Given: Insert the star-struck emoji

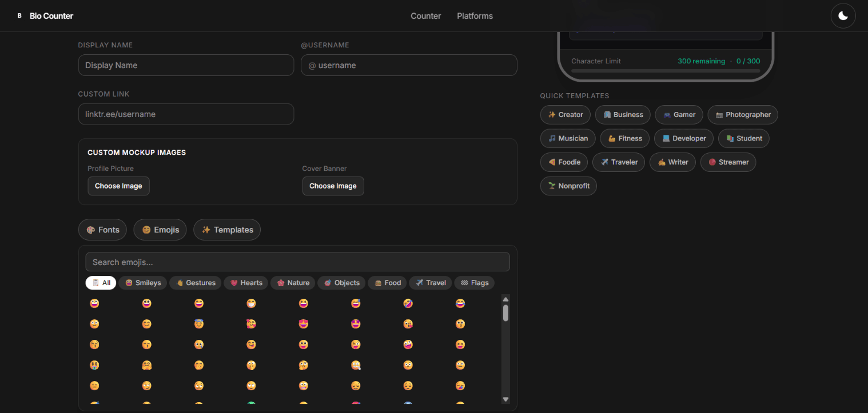Looking at the screenshot, I should 355,324.
